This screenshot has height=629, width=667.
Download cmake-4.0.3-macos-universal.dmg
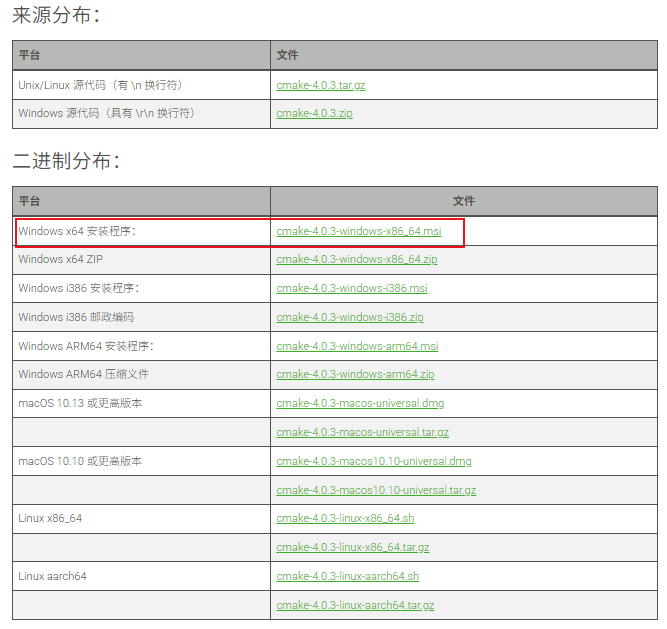click(360, 403)
